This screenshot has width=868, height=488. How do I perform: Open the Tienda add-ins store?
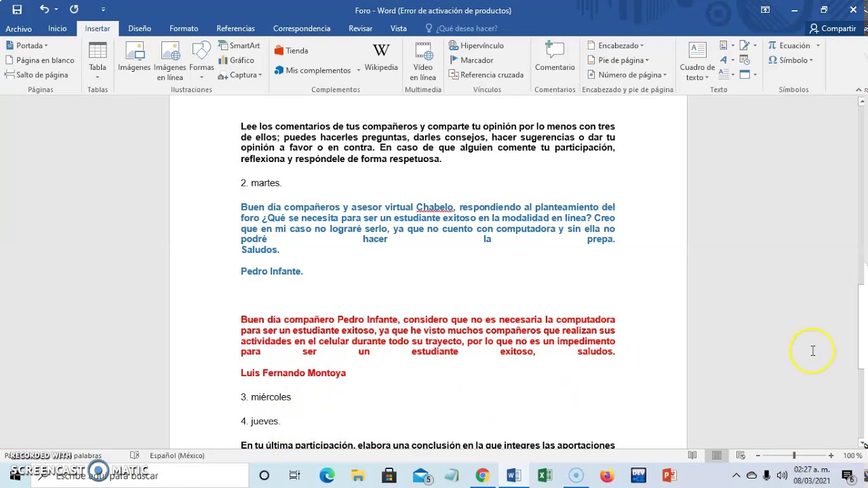coord(292,51)
